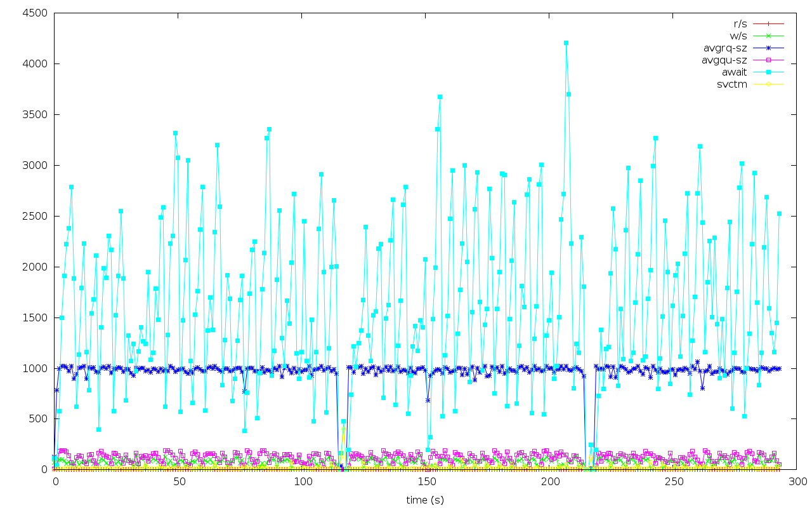Click the avgrq-sz legend label
Screen dimensions: 812x508
click(725, 48)
